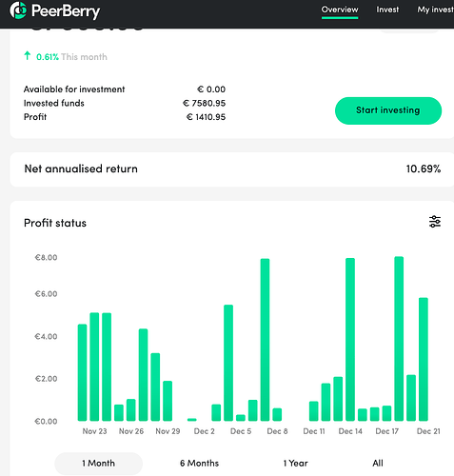Click the tall bar before Dec 8

point(265,340)
